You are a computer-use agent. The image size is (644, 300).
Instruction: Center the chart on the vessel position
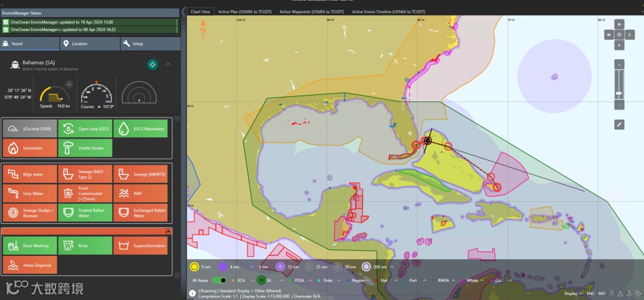click(x=152, y=65)
